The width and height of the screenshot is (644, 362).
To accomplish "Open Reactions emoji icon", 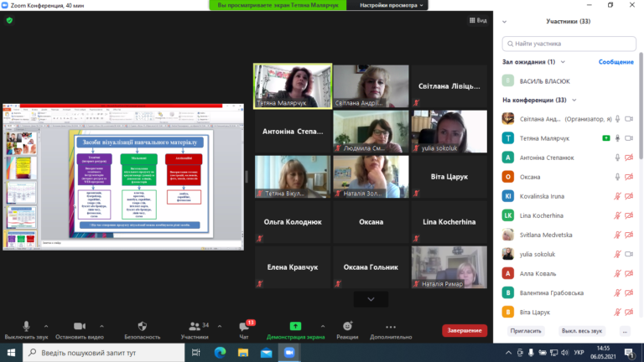I will (347, 326).
